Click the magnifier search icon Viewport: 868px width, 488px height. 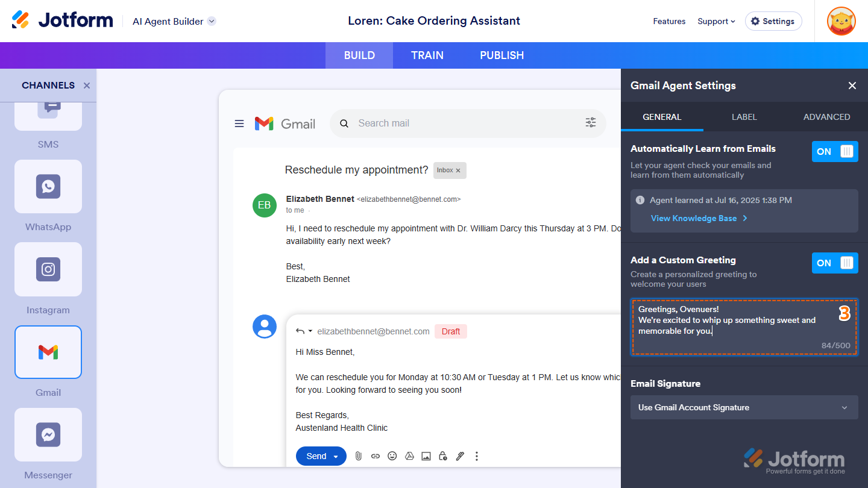(344, 124)
